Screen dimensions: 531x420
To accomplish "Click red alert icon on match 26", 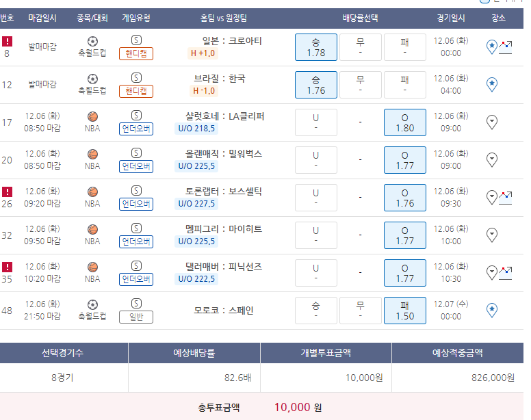I will point(7,192).
